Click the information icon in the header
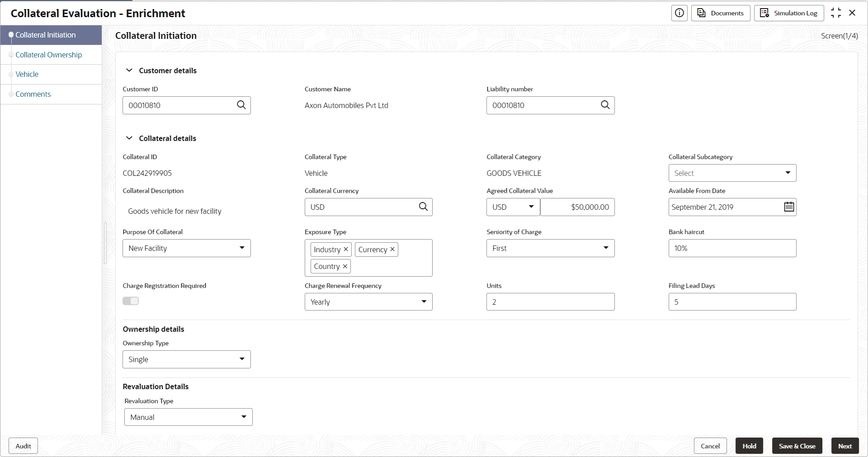The height and width of the screenshot is (457, 868). pos(679,13)
